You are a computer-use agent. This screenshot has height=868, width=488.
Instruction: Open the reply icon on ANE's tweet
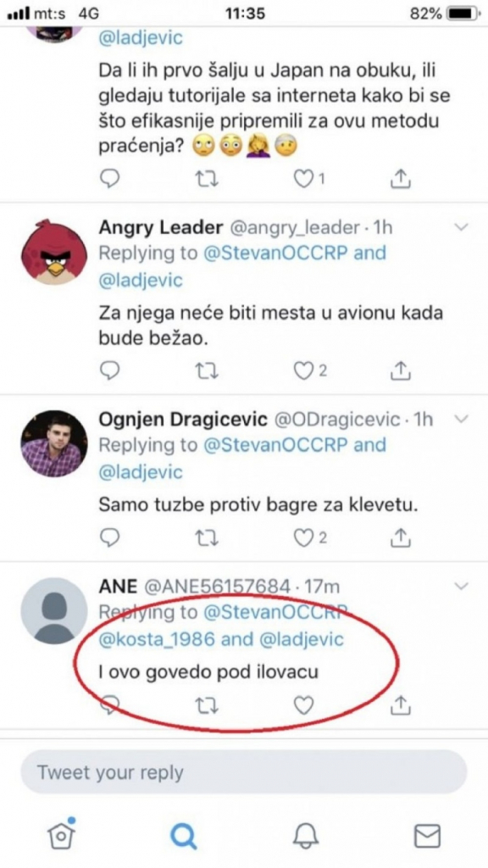coord(109,704)
